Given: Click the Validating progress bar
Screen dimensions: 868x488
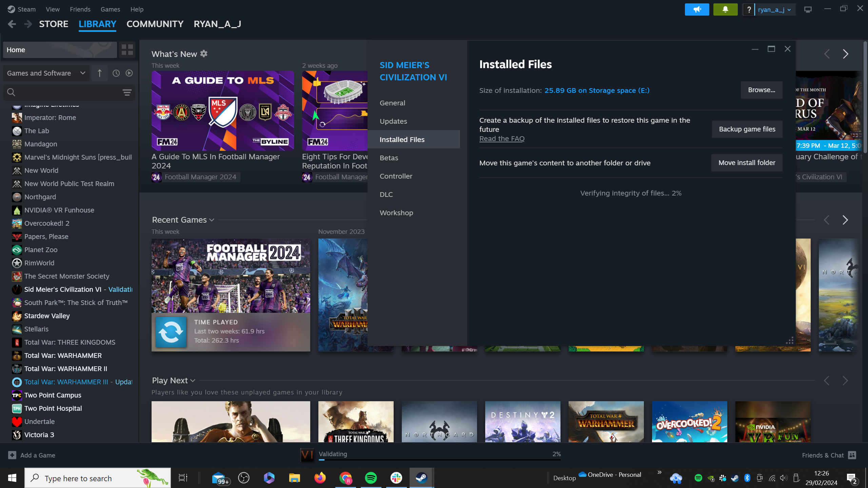Looking at the screenshot, I should tap(440, 460).
